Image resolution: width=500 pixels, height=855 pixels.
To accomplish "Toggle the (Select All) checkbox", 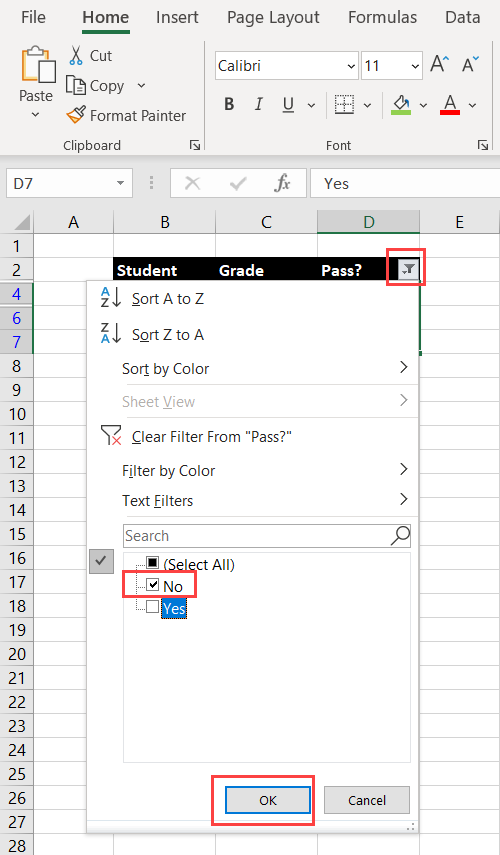I will pyautogui.click(x=153, y=563).
